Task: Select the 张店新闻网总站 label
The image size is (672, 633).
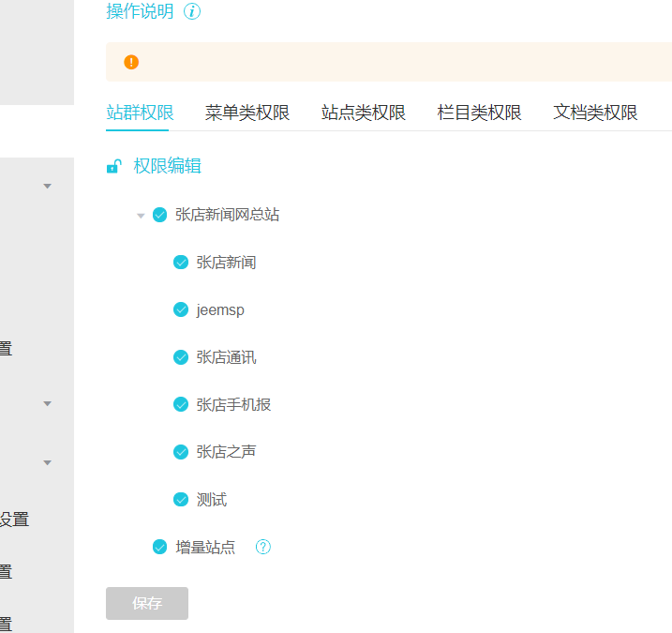Action: (227, 215)
